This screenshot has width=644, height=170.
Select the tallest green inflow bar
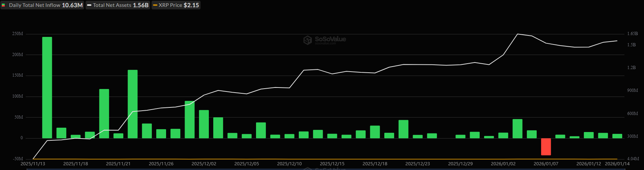47,88
